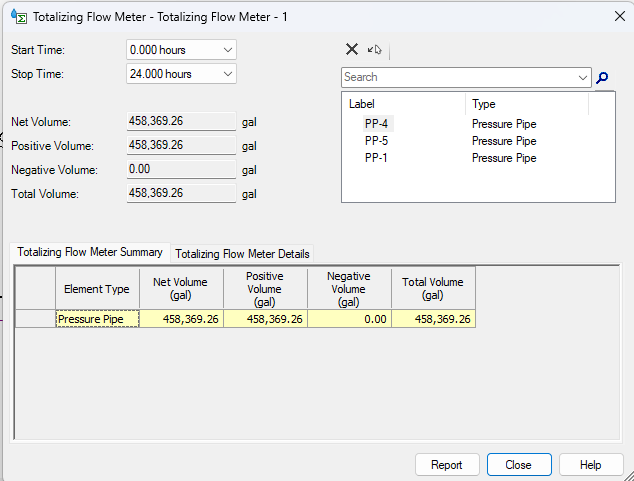
Task: Click the magnifier Find icon
Action: coord(602,77)
